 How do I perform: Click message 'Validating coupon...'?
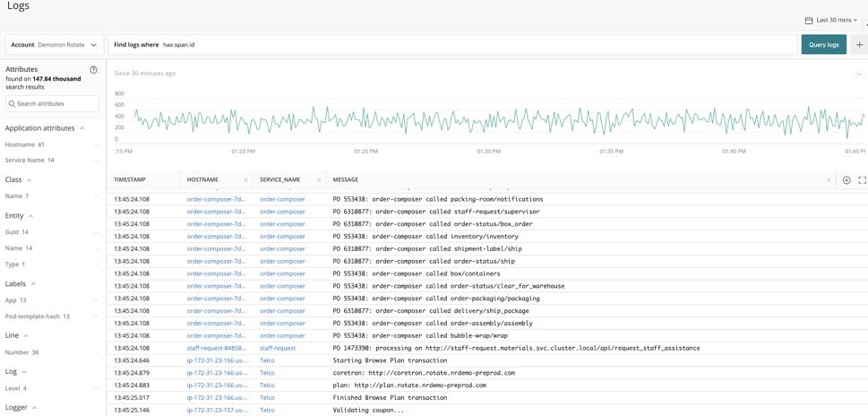pyautogui.click(x=367, y=411)
